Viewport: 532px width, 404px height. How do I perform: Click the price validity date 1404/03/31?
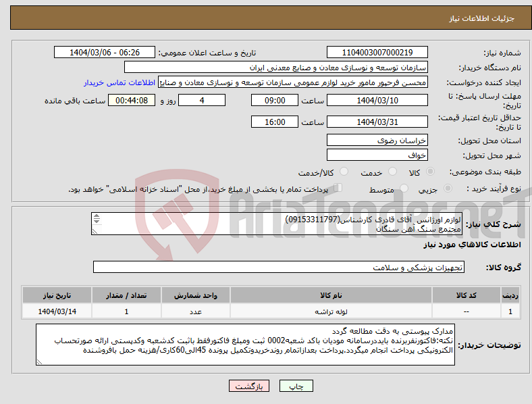pos(377,122)
